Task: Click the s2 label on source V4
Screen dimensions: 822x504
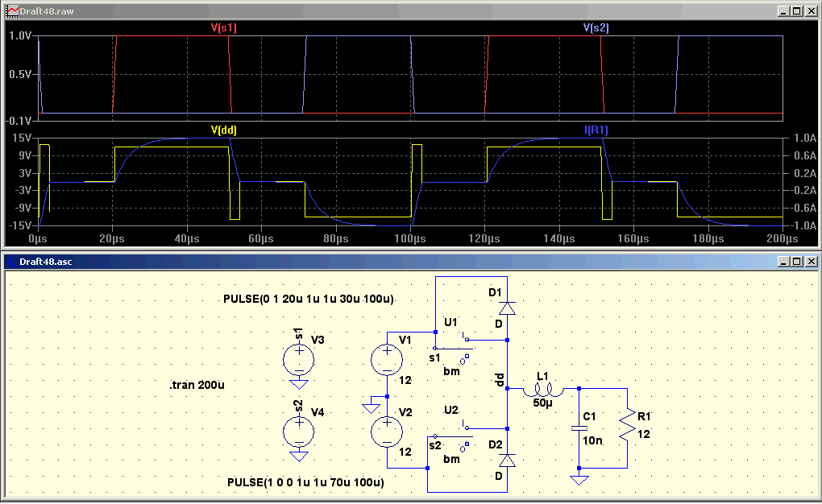Action: coord(297,406)
